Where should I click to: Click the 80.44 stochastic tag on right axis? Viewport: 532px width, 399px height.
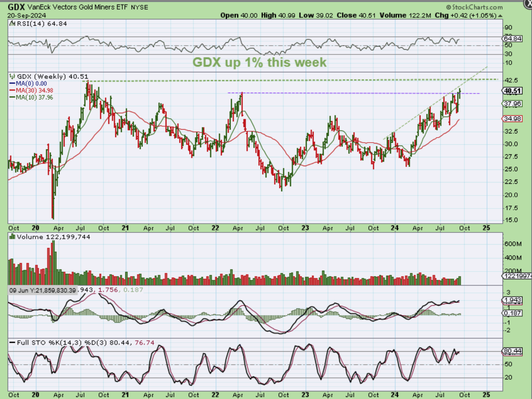tap(513, 351)
